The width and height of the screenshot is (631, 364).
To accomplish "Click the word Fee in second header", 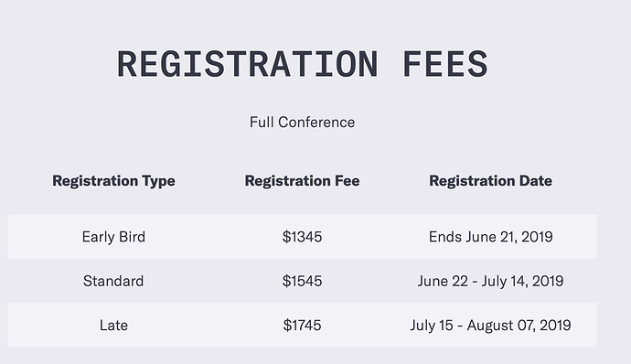I will point(348,181).
